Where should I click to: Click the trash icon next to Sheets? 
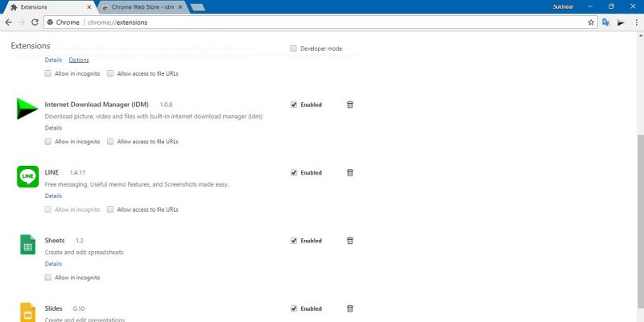pos(349,241)
